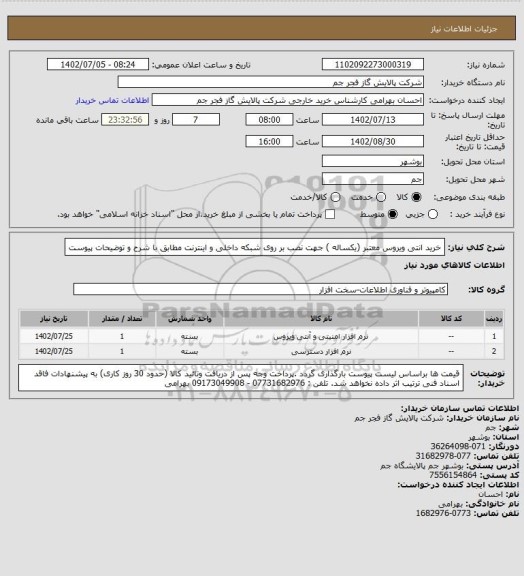Click the واحد شمارش column header

[x=190, y=319]
